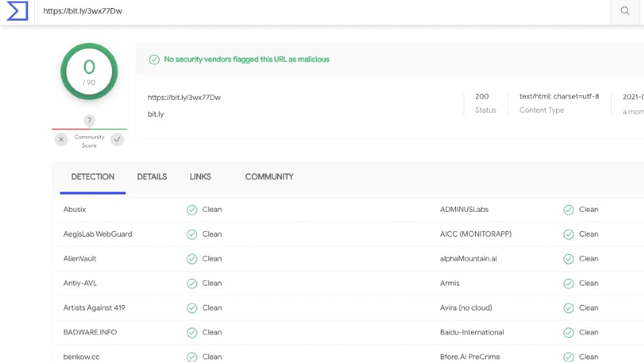This screenshot has height=362, width=644.
Task: Click the community score question mark icon
Action: pyautogui.click(x=89, y=120)
